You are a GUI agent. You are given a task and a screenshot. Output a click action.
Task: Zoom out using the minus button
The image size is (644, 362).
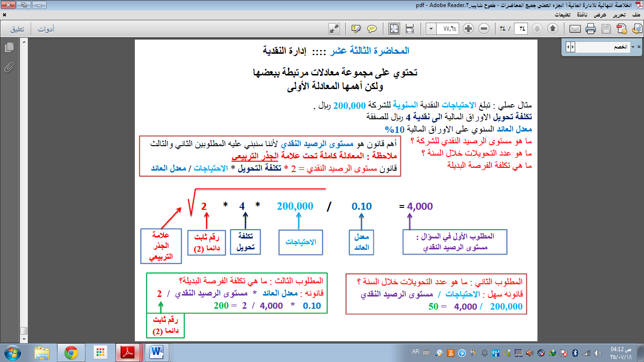coord(484,29)
